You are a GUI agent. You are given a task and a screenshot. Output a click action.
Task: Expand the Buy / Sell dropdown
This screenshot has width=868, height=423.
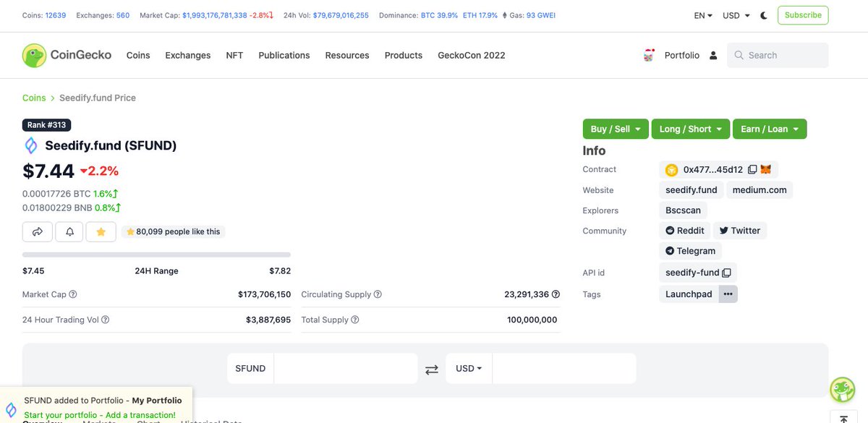point(616,129)
